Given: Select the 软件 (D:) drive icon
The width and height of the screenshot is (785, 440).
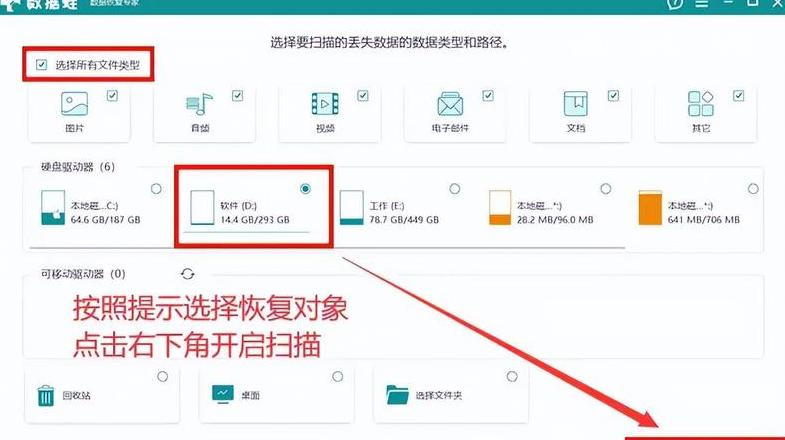Looking at the screenshot, I should 202,207.
